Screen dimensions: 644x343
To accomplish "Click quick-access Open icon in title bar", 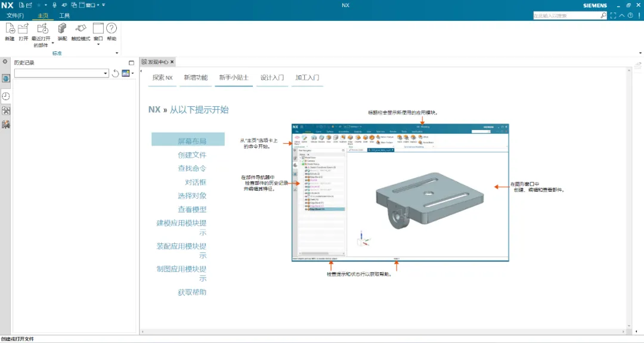I will coord(29,5).
